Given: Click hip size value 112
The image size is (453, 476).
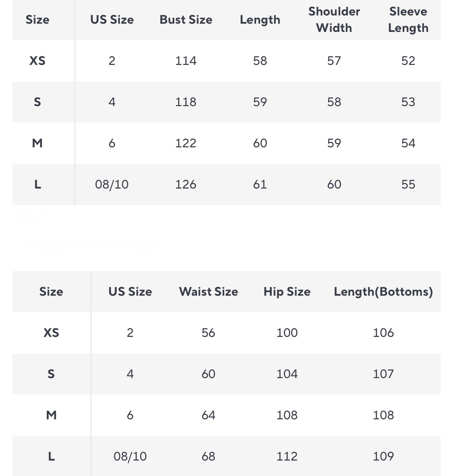Looking at the screenshot, I should [x=287, y=456].
